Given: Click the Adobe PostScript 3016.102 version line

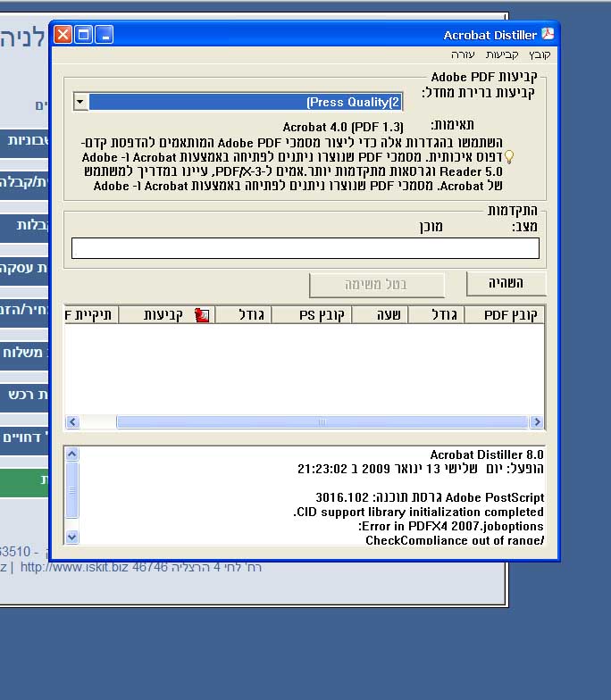Looking at the screenshot, I should pos(430,498).
